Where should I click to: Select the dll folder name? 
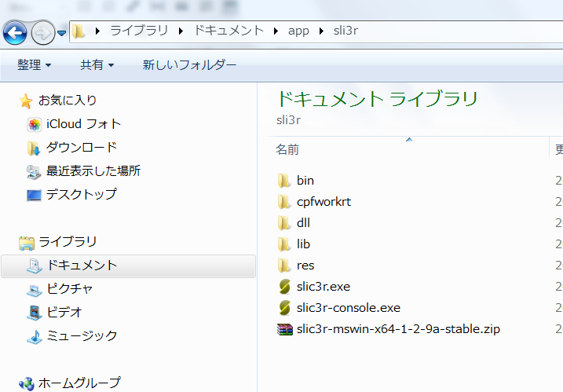click(303, 223)
